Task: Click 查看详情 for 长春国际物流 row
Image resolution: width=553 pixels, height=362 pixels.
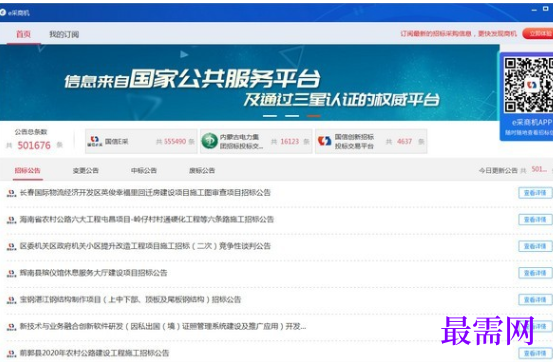Action: (535, 193)
